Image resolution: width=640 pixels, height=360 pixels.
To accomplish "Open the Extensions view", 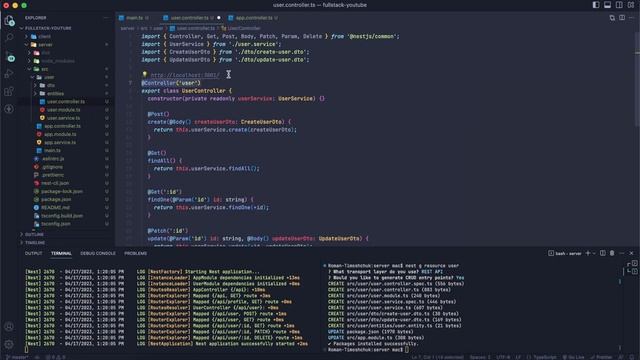I will click(x=9, y=91).
